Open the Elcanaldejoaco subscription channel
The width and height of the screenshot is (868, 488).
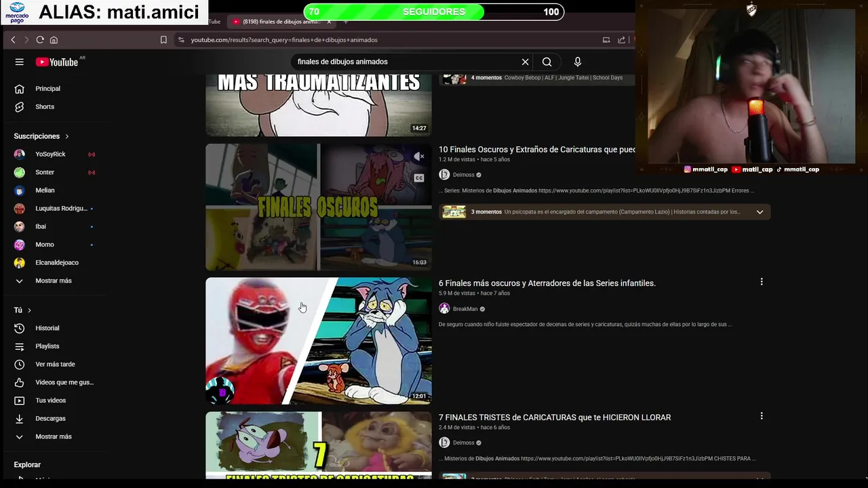click(x=56, y=262)
